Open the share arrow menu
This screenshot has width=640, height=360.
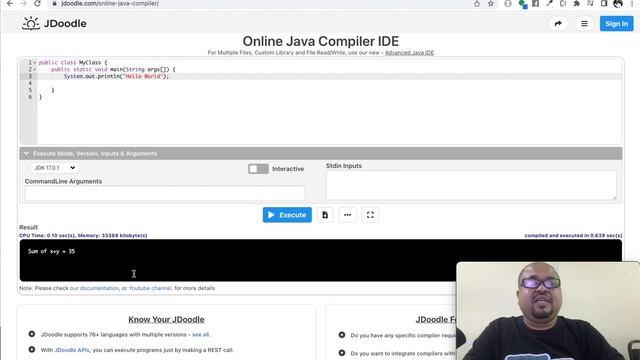tap(558, 24)
